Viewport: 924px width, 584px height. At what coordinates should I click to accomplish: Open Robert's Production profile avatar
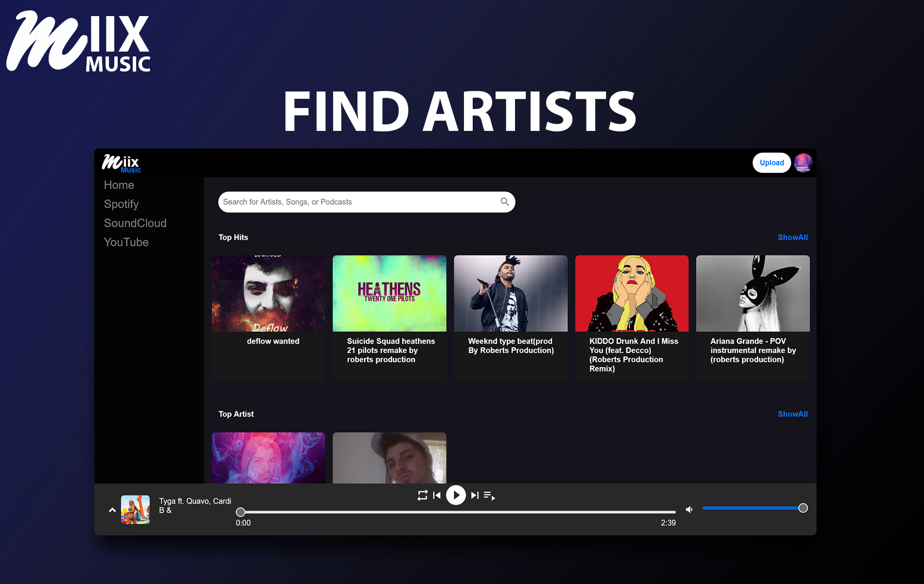click(803, 163)
